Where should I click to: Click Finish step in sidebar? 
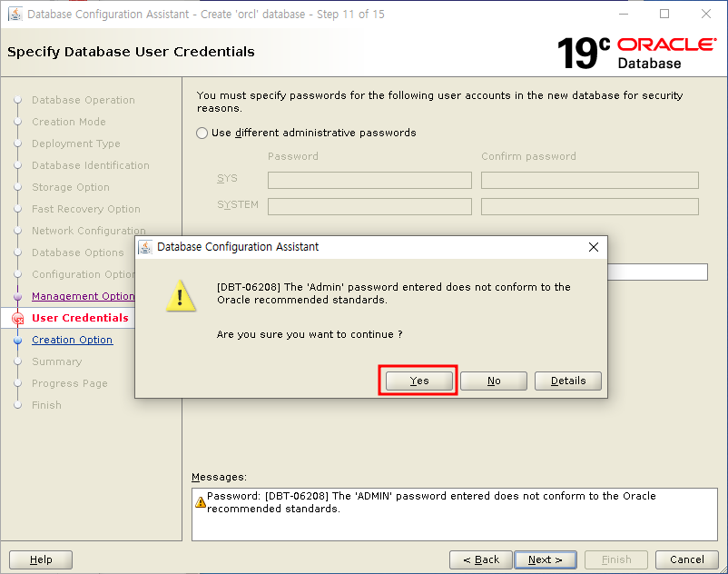coord(46,405)
